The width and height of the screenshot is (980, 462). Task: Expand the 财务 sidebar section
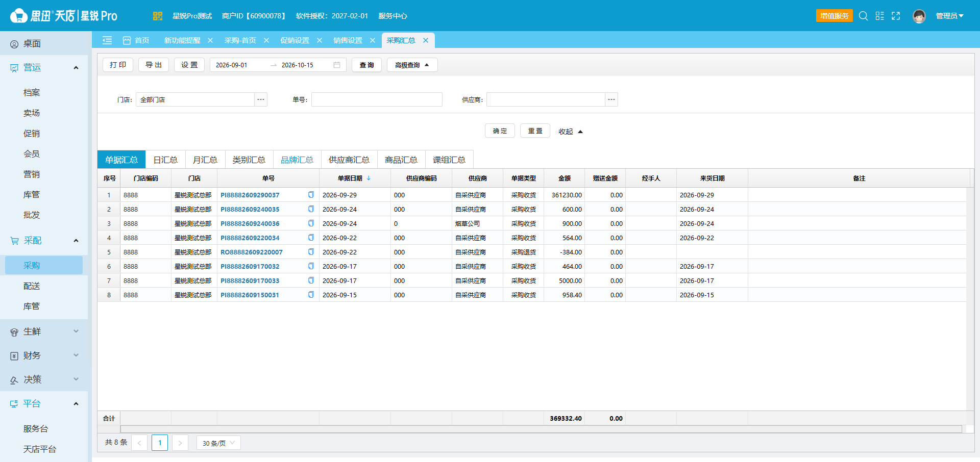click(76, 355)
